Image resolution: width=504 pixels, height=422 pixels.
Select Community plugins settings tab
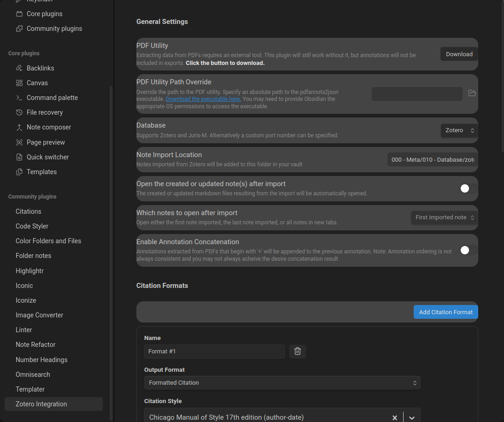tap(54, 29)
